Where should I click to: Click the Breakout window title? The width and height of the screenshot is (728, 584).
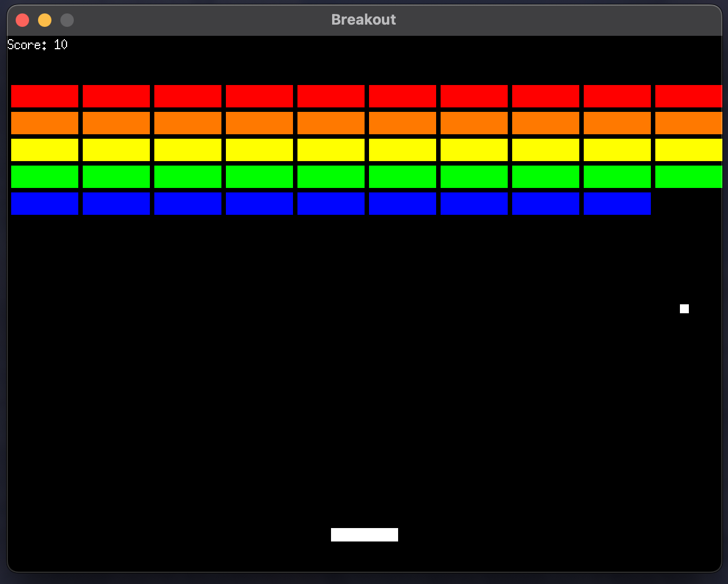point(363,20)
